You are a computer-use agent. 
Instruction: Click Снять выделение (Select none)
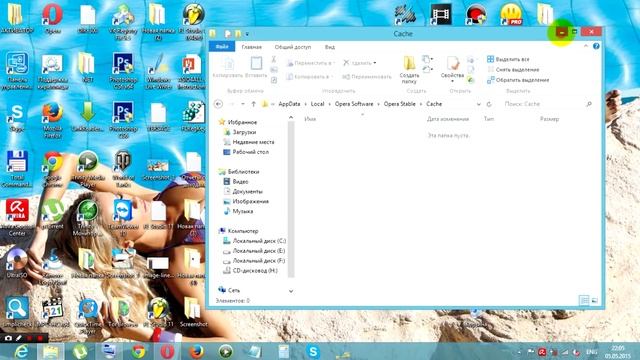[x=513, y=69]
